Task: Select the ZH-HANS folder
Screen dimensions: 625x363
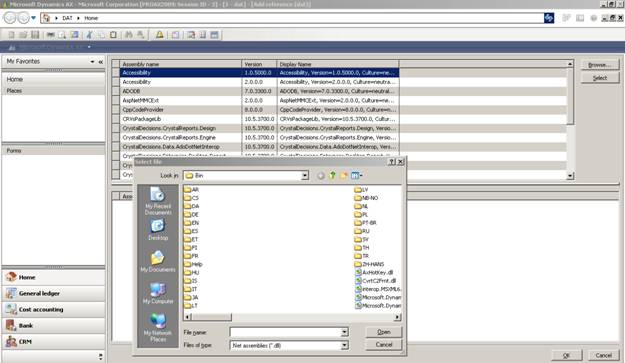Action: [x=369, y=265]
